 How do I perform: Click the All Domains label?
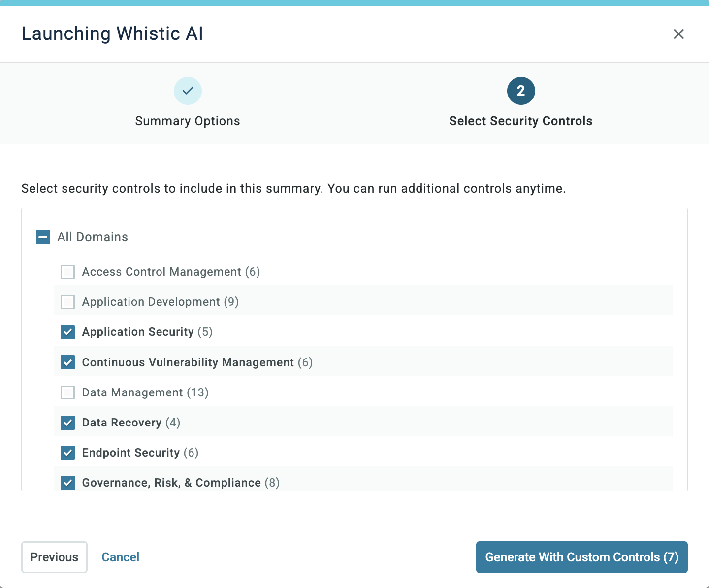click(93, 237)
